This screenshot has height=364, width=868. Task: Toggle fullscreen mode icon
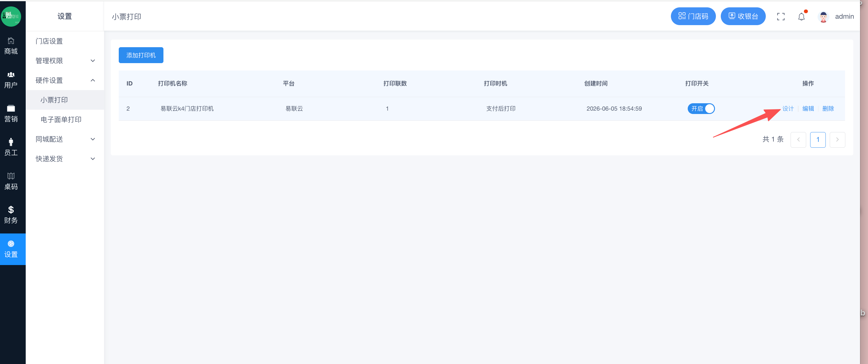point(781,17)
